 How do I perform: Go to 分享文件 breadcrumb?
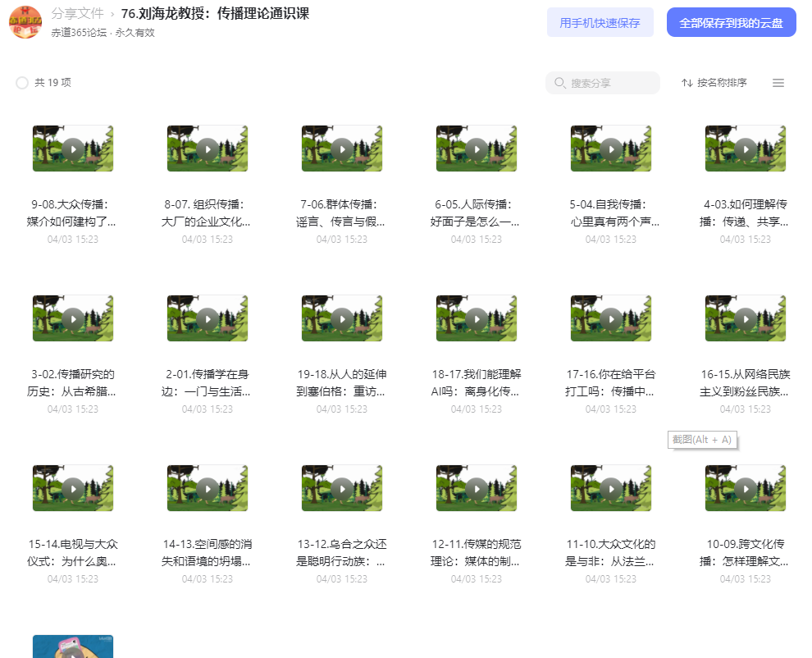pos(77,13)
